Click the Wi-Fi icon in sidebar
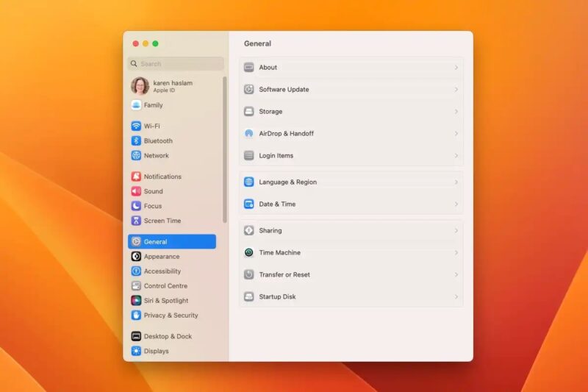 [x=136, y=126]
